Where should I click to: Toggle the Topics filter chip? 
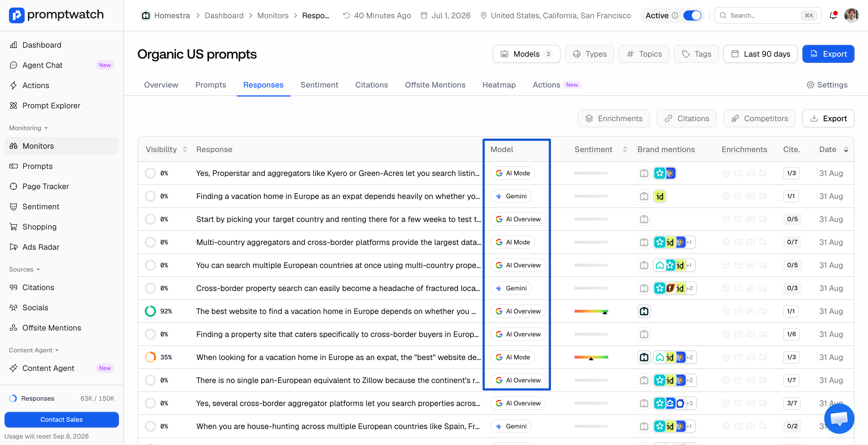[644, 54]
